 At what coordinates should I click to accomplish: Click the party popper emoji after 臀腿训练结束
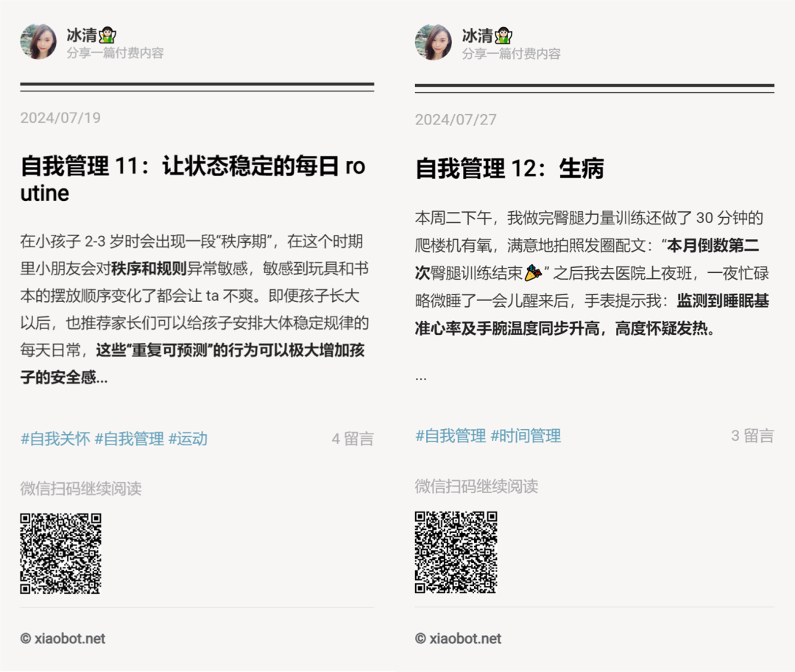pos(532,272)
